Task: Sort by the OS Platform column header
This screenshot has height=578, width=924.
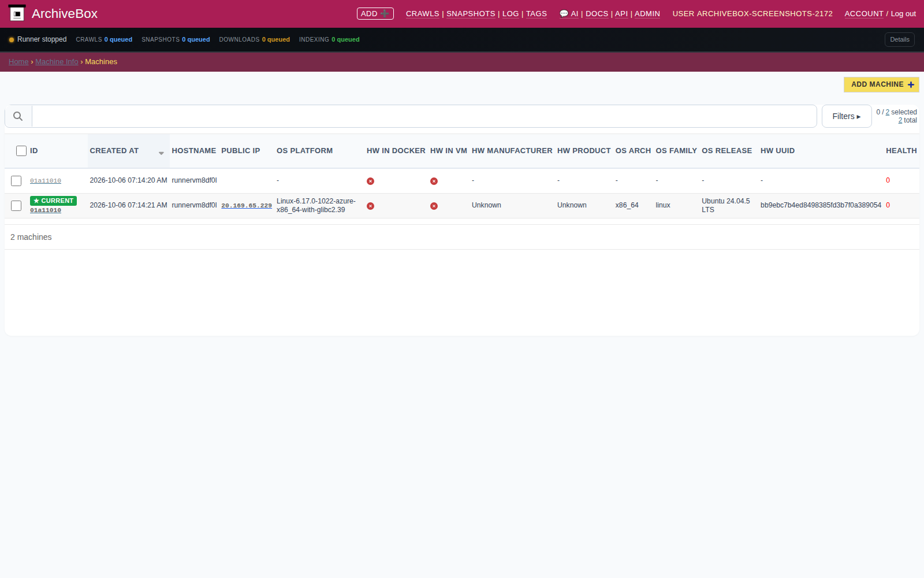Action: [x=305, y=151]
